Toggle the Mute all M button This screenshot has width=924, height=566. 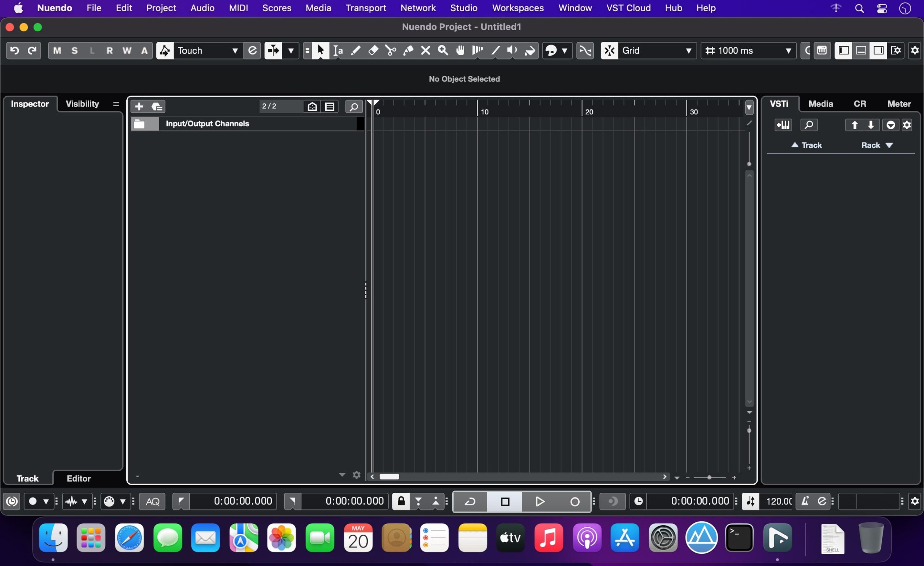(57, 51)
